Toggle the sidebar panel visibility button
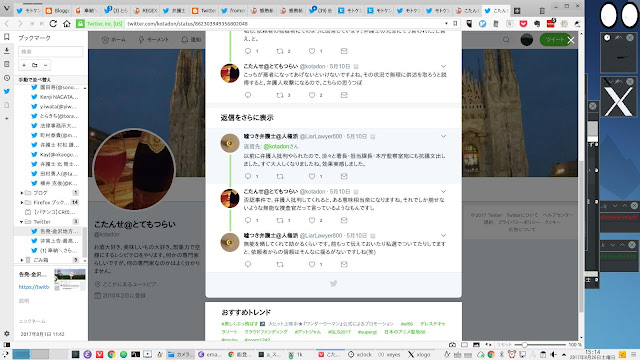Screen dimensions: 640x360 point(7,345)
